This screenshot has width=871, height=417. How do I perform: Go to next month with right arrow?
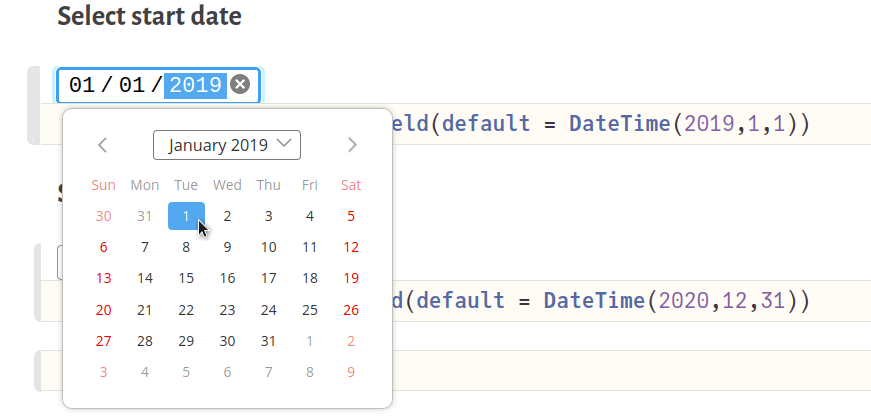pyautogui.click(x=352, y=145)
